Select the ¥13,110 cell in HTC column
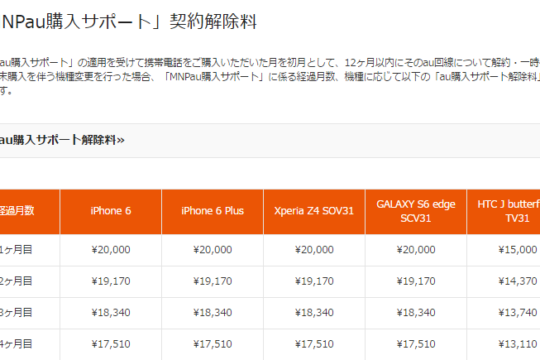This screenshot has width=540, height=360. [518, 344]
